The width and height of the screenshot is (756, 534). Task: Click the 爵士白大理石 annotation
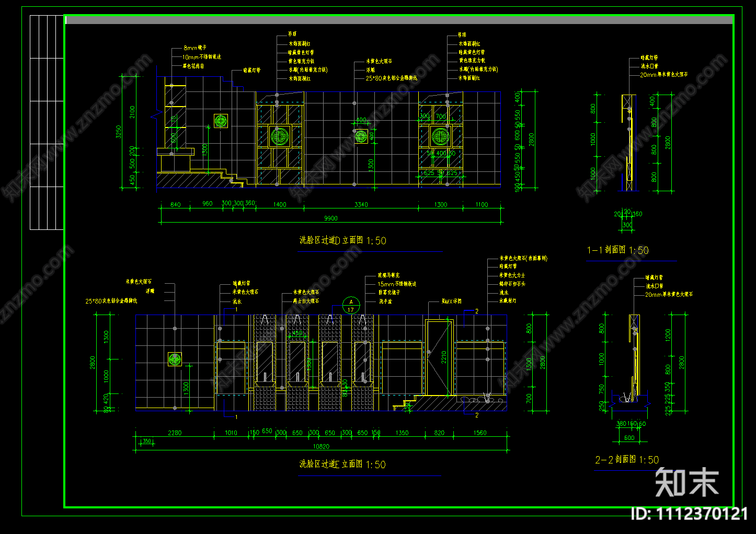click(x=306, y=301)
